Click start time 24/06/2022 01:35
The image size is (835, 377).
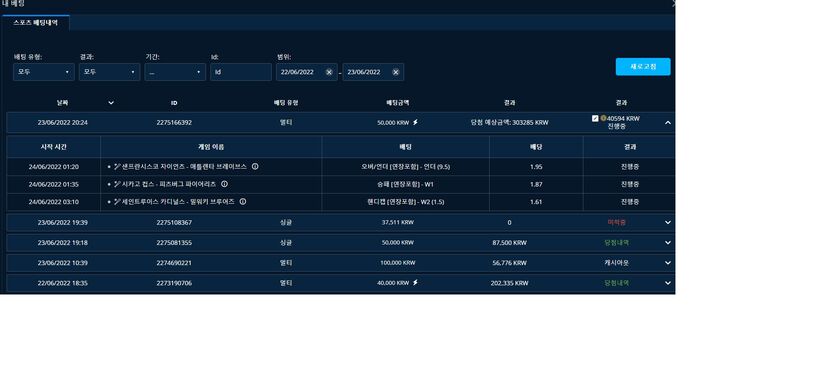coord(54,184)
